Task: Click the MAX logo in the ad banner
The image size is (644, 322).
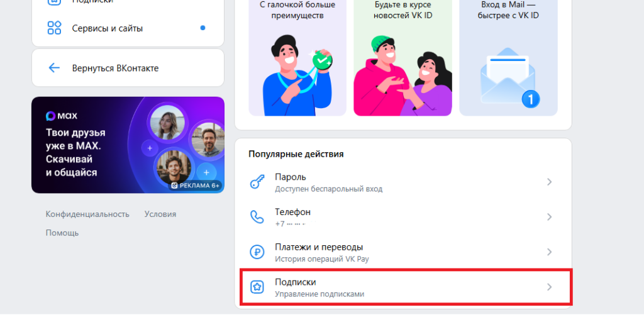Action: [x=61, y=116]
